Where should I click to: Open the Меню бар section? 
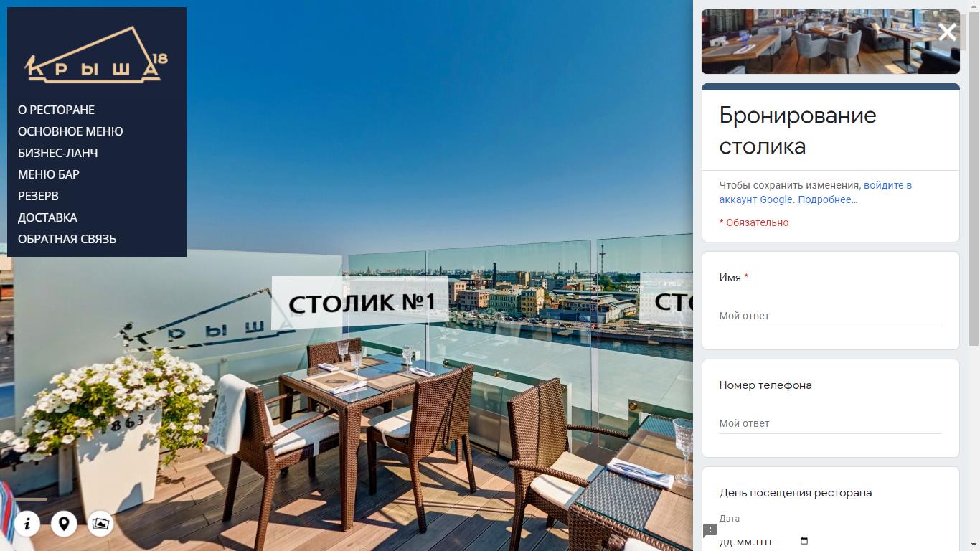coord(49,174)
